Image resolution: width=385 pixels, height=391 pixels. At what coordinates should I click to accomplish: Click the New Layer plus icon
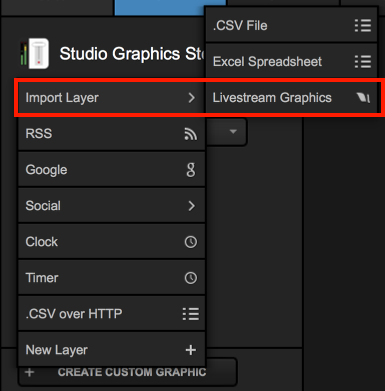coord(191,350)
